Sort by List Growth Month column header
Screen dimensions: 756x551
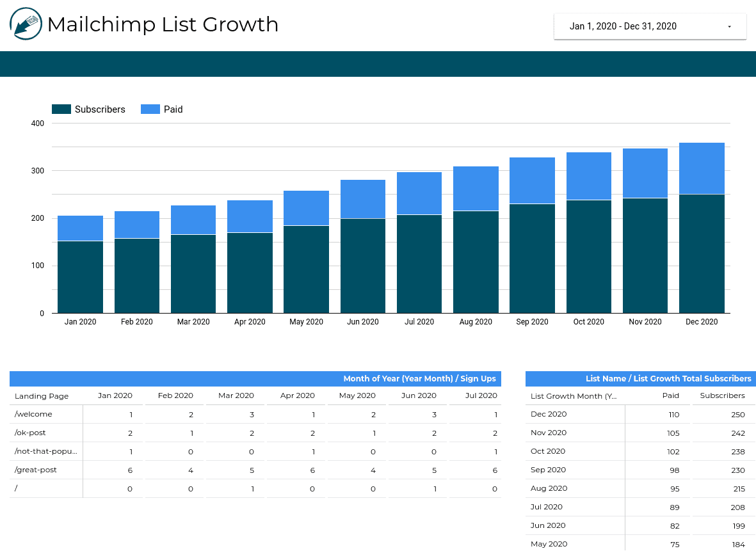coord(574,395)
